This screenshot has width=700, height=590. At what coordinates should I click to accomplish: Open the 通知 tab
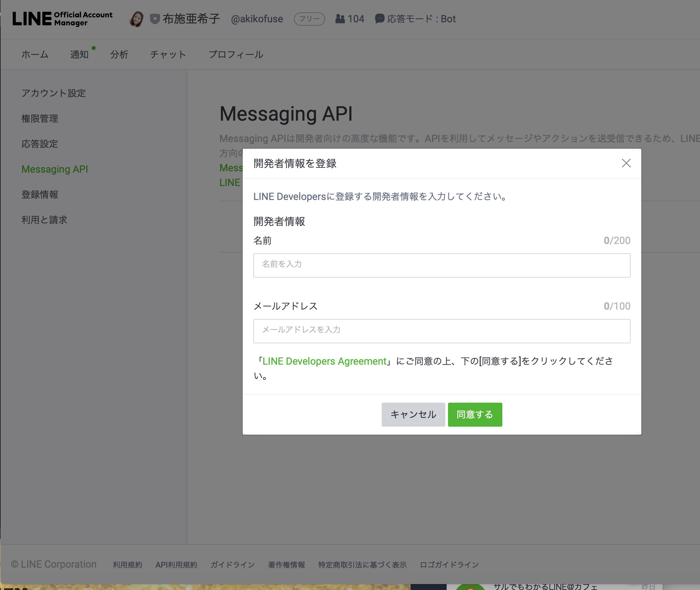pos(79,55)
